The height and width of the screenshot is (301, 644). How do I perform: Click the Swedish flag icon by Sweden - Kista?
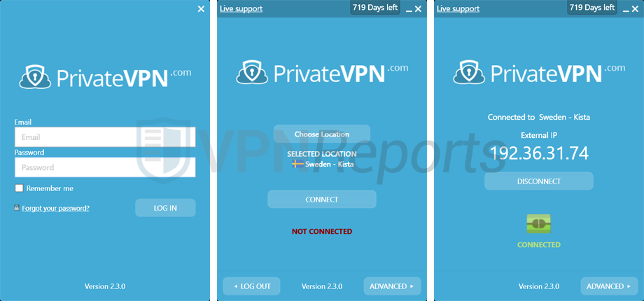click(x=297, y=164)
